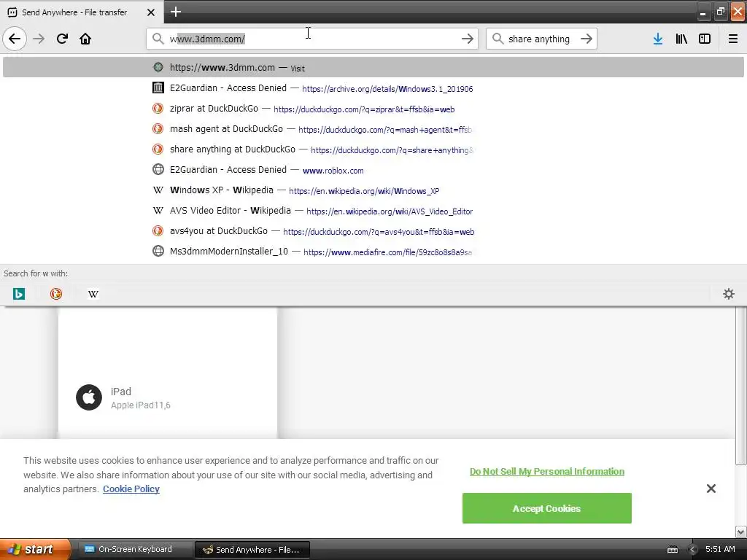
Task: Click the Apple logo icon beside iPad
Action: [89, 397]
